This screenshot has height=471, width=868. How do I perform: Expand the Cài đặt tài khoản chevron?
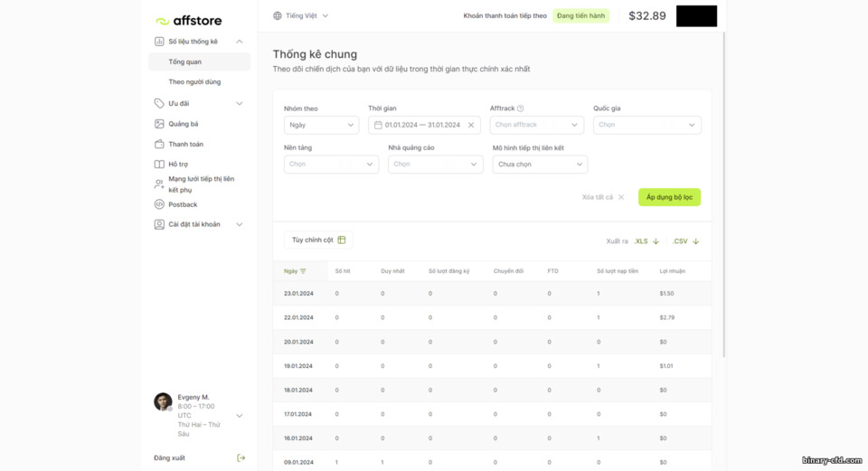pyautogui.click(x=239, y=224)
